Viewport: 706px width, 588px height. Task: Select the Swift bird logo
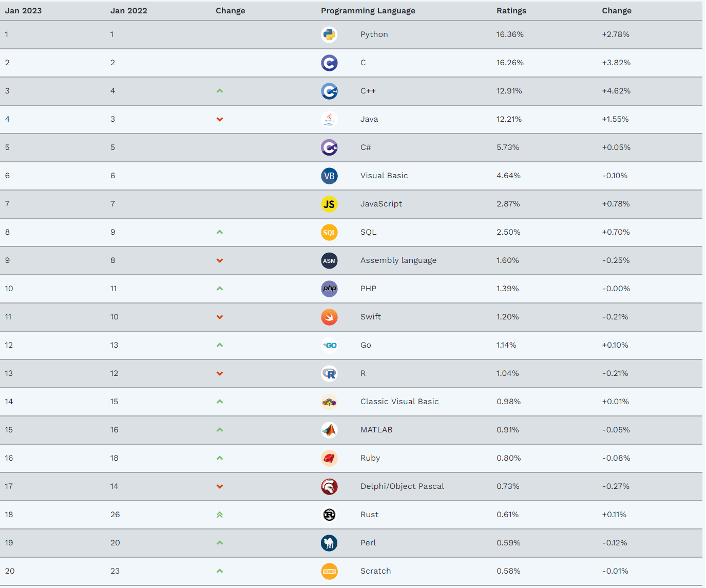[x=329, y=317]
